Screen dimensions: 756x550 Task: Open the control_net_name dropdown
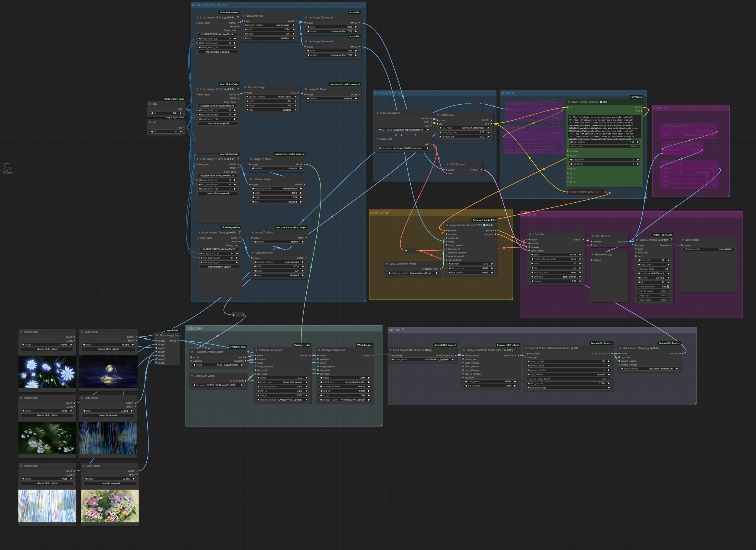coord(413,273)
